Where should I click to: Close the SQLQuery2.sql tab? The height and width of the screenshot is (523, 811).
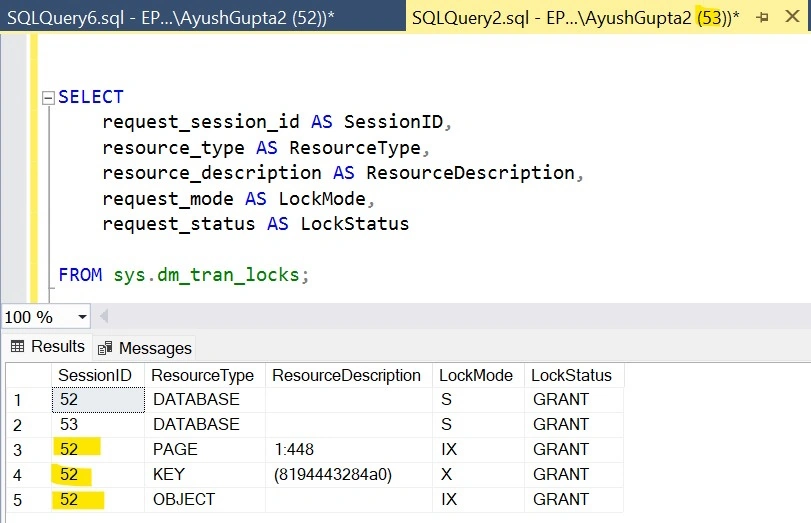tap(792, 17)
